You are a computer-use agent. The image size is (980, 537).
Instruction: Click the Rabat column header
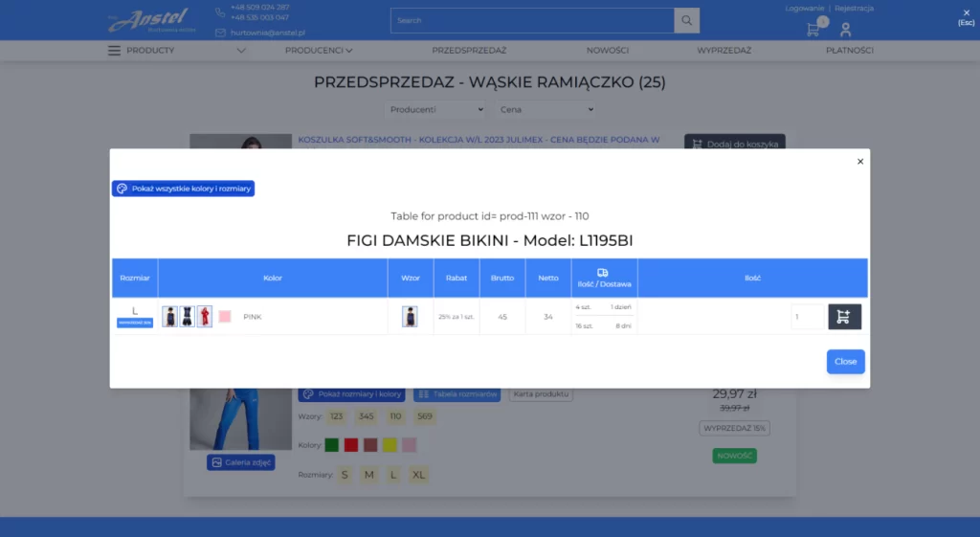[457, 278]
